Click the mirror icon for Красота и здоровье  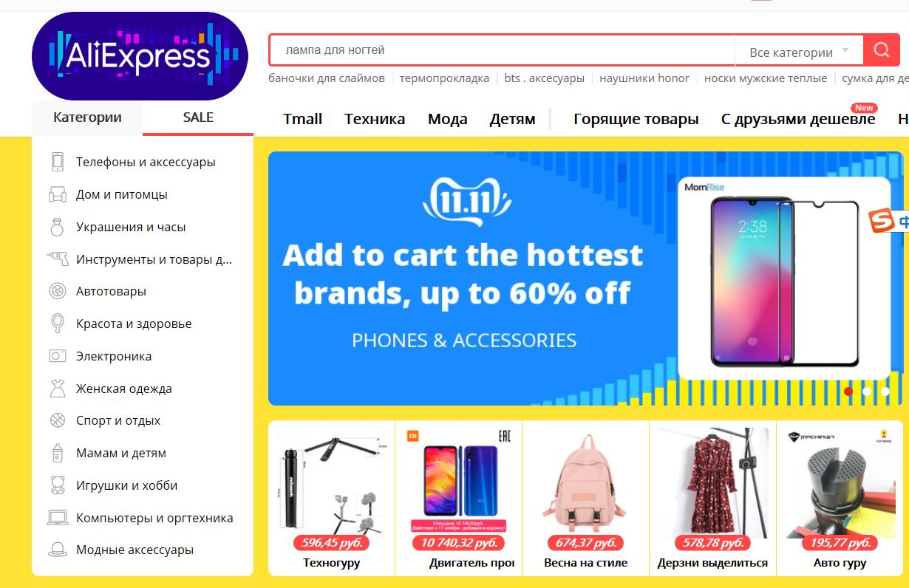coord(58,324)
